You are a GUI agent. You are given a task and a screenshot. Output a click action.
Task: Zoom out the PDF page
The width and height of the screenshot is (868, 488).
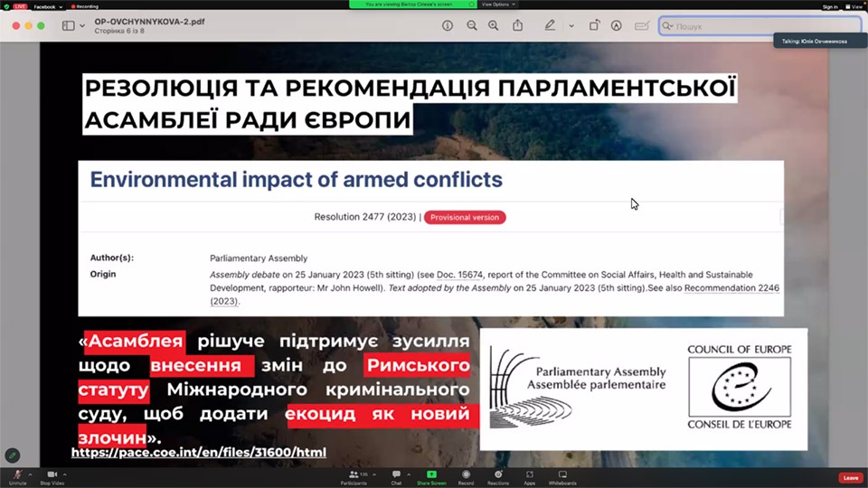point(472,26)
